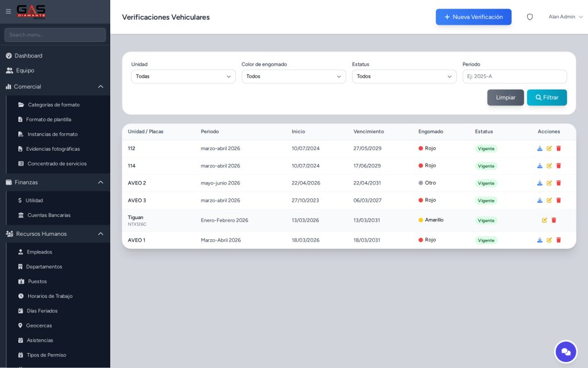Delete the AVEO 2 verification
588x368 pixels.
(558, 183)
